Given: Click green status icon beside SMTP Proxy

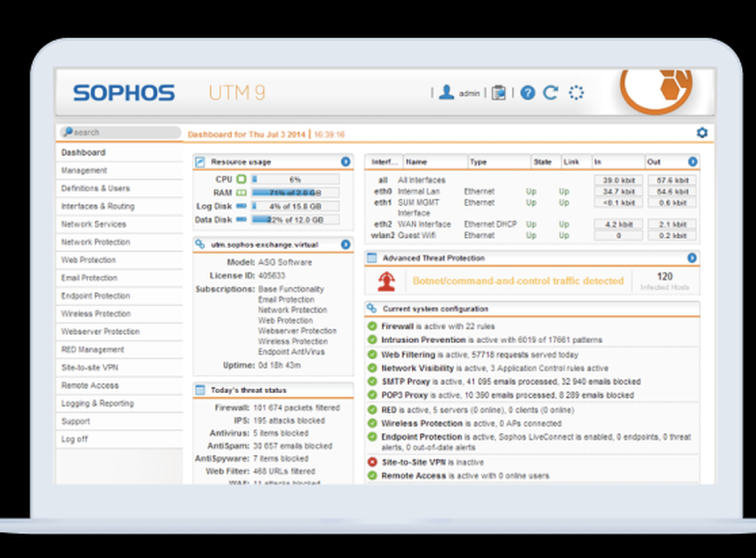Looking at the screenshot, I should (372, 382).
